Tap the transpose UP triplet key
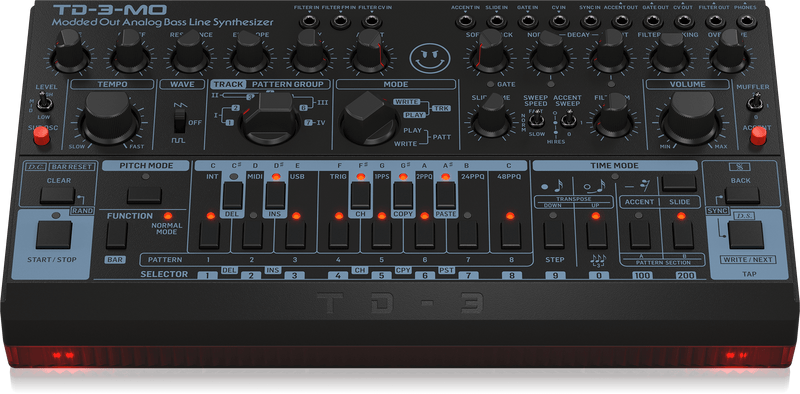Viewport: 800px width, 394px height. 597,235
